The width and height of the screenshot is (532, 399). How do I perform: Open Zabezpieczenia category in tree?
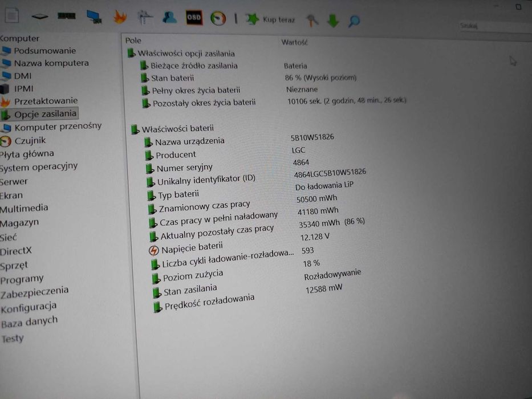coord(35,293)
